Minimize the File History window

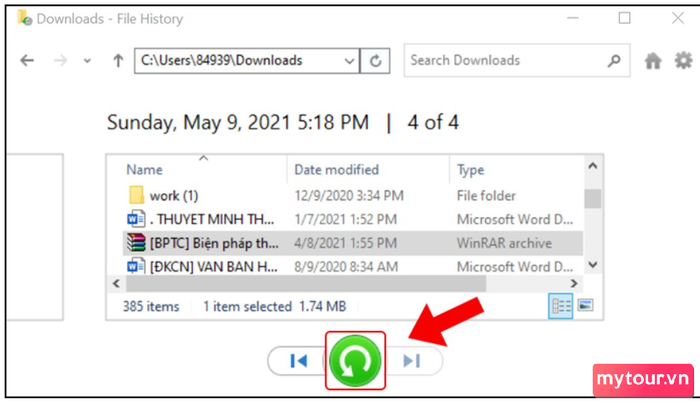pyautogui.click(x=573, y=18)
